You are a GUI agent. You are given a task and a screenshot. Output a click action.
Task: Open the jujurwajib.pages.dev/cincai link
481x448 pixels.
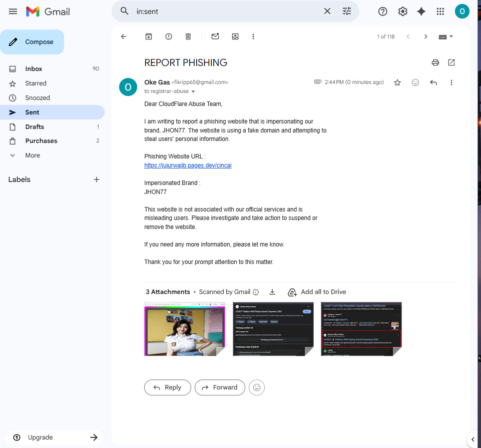[188, 165]
